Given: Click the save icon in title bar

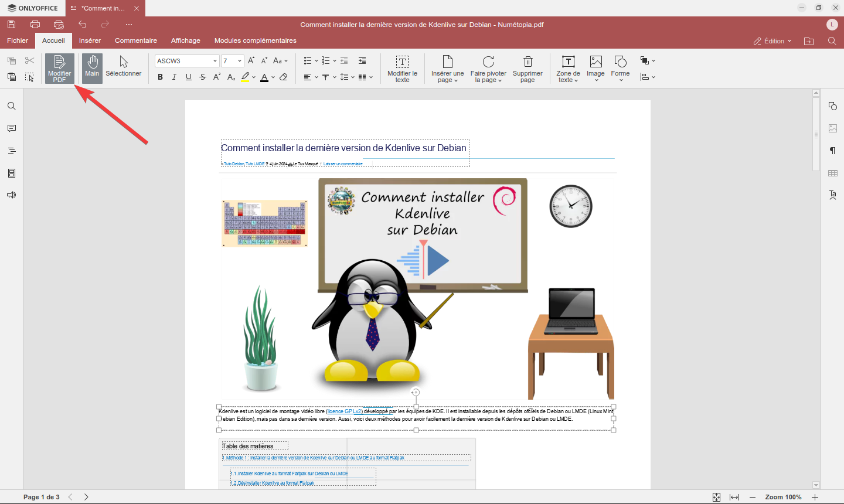Looking at the screenshot, I should click(11, 25).
